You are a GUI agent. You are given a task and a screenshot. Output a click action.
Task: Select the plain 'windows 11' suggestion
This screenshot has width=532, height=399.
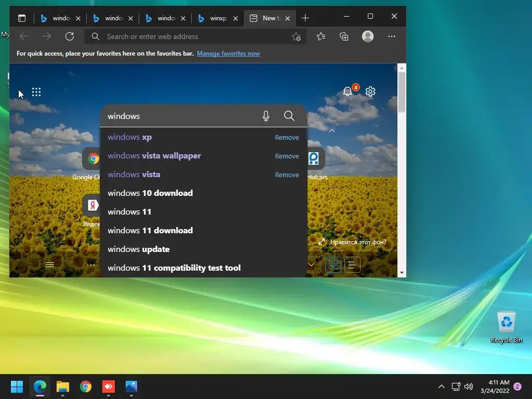pyautogui.click(x=204, y=212)
